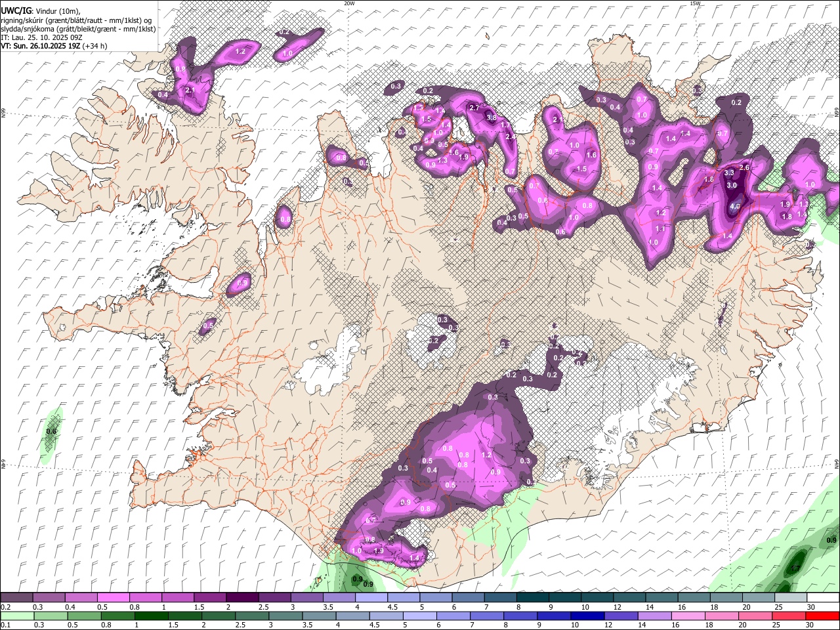Click the bright pink 0.5–0.8 snow legend swatch
The image size is (840, 630).
114,598
